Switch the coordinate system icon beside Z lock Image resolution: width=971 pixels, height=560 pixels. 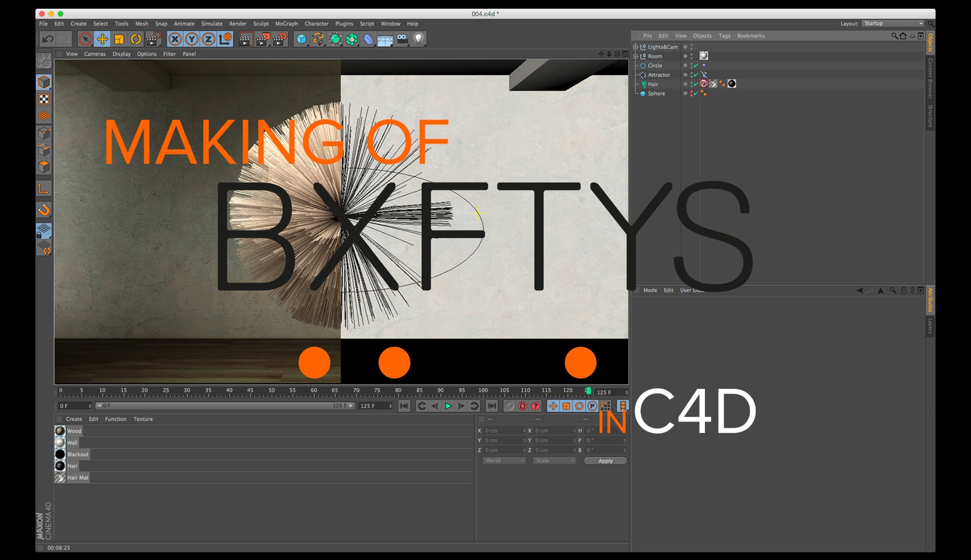tap(225, 39)
